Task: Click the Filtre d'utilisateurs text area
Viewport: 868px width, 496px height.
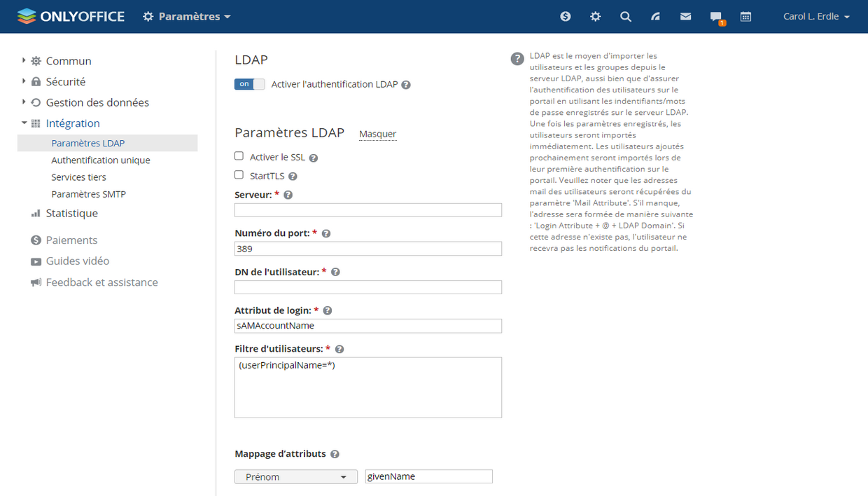Action: pyautogui.click(x=368, y=387)
